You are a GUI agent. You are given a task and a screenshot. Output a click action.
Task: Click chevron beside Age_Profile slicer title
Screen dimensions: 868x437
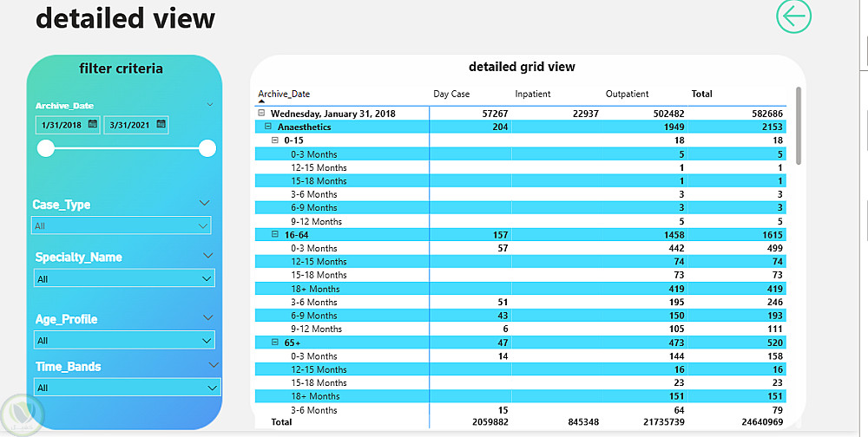point(208,317)
